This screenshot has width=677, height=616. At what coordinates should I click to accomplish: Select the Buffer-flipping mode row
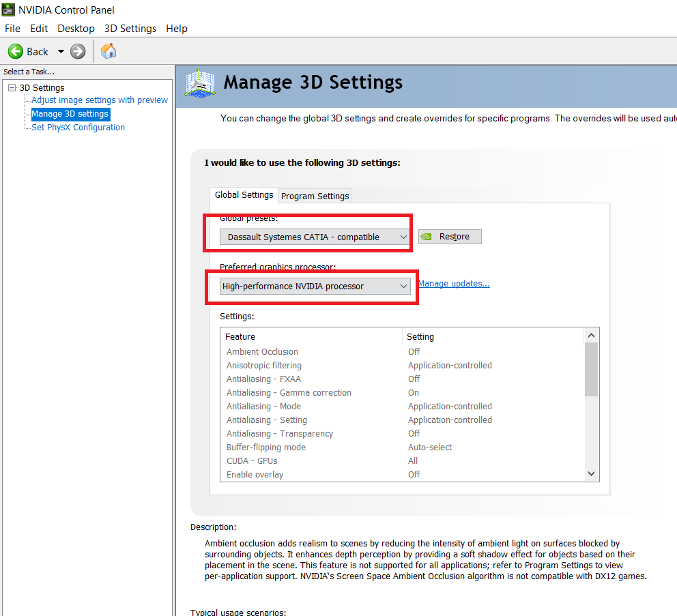coord(403,448)
